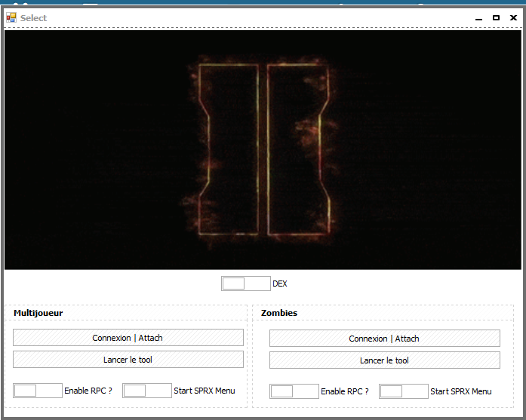Viewport: 526px width, 420px height.
Task: Click the DEX label text
Action: [280, 284]
